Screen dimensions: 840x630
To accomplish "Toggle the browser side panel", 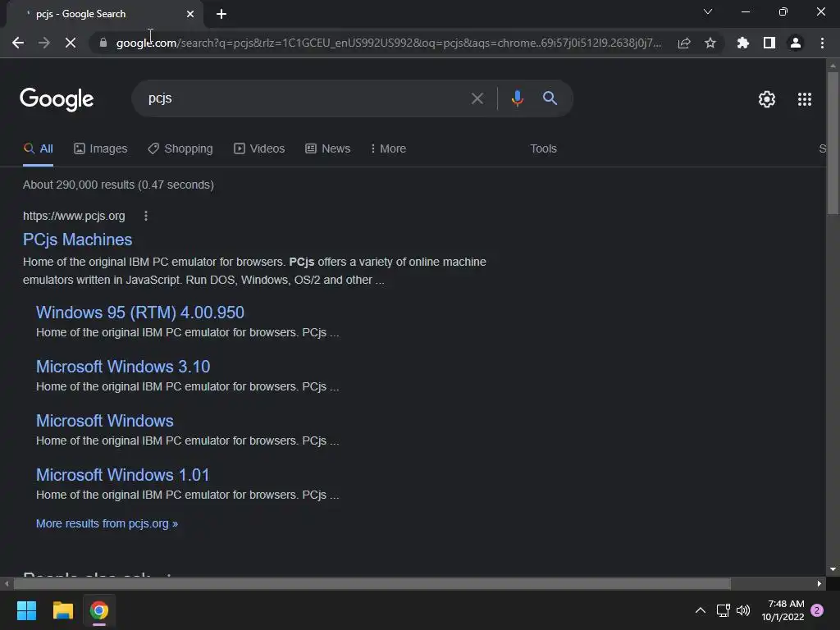I will [x=769, y=43].
